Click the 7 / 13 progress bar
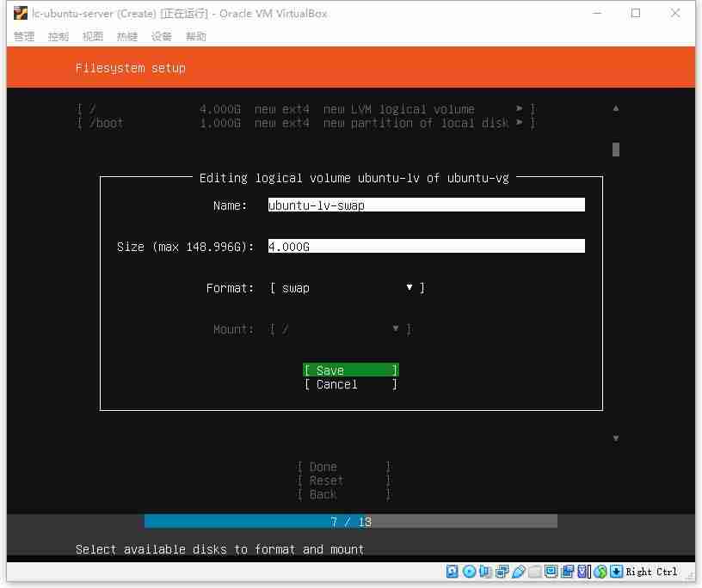 coord(350,521)
